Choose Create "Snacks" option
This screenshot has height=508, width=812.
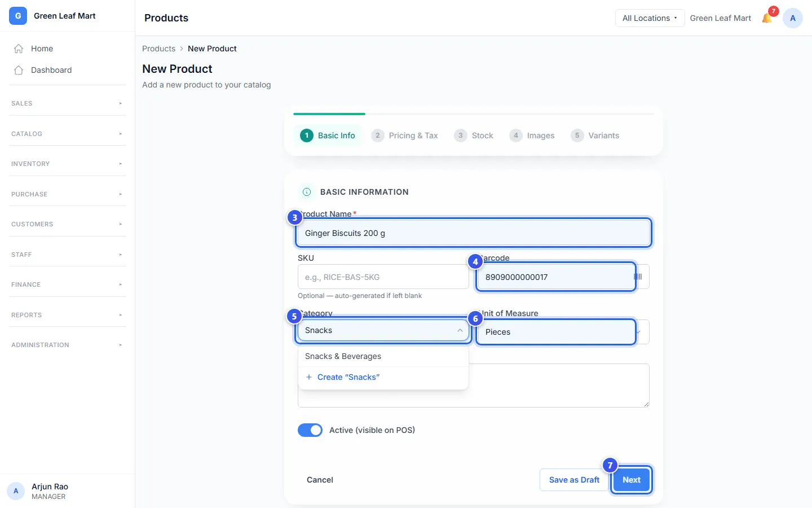tap(383, 377)
